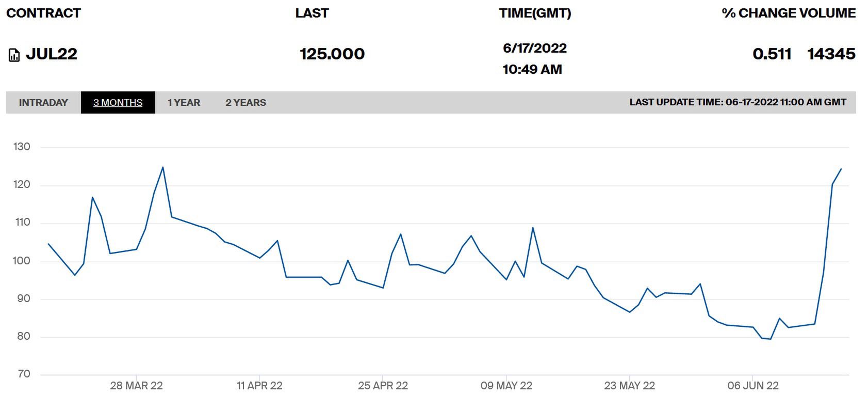Image resolution: width=868 pixels, height=395 pixels.
Task: Click the time 10:49 AM
Action: point(532,70)
